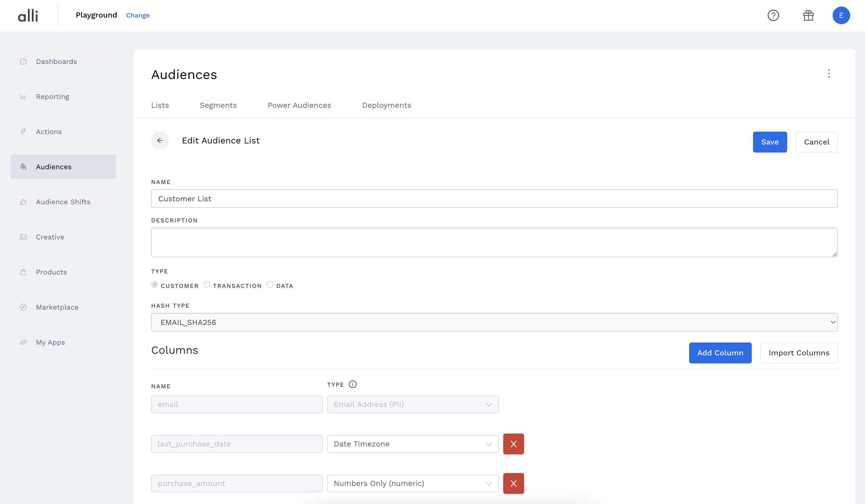Click the Add Column button
This screenshot has height=504, width=865.
tap(720, 353)
